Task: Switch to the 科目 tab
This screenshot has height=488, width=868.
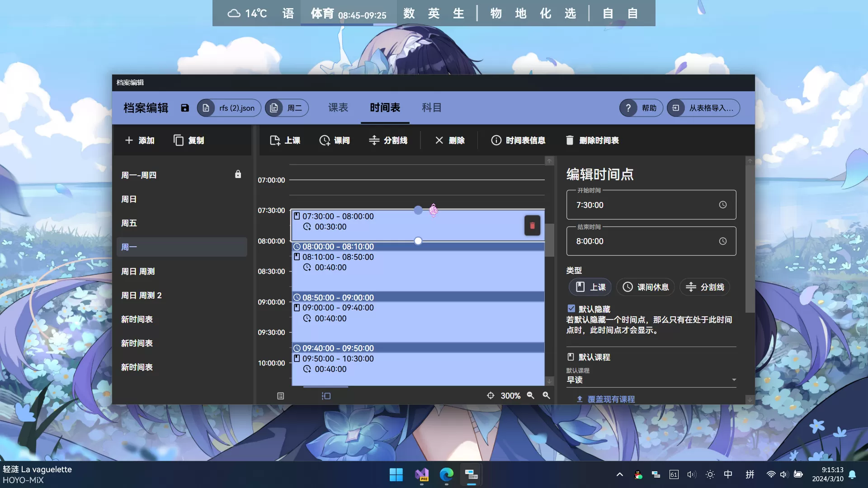Action: pos(431,108)
